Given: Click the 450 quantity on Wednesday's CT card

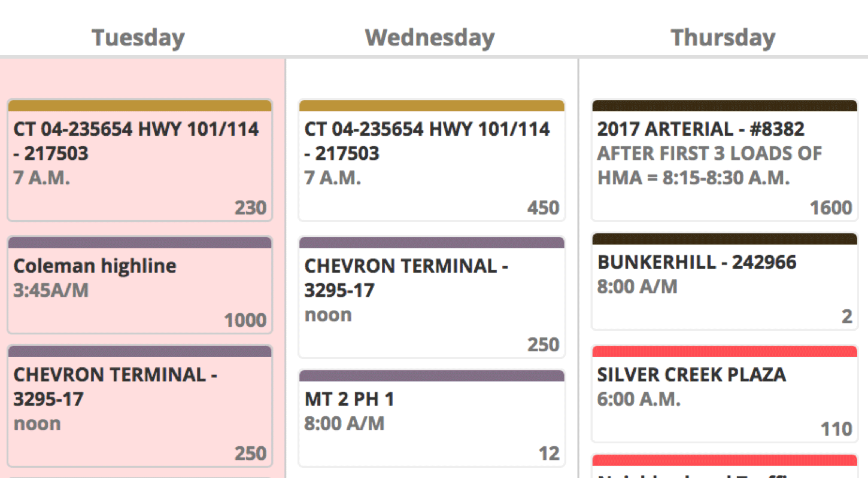Looking at the screenshot, I should point(544,208).
